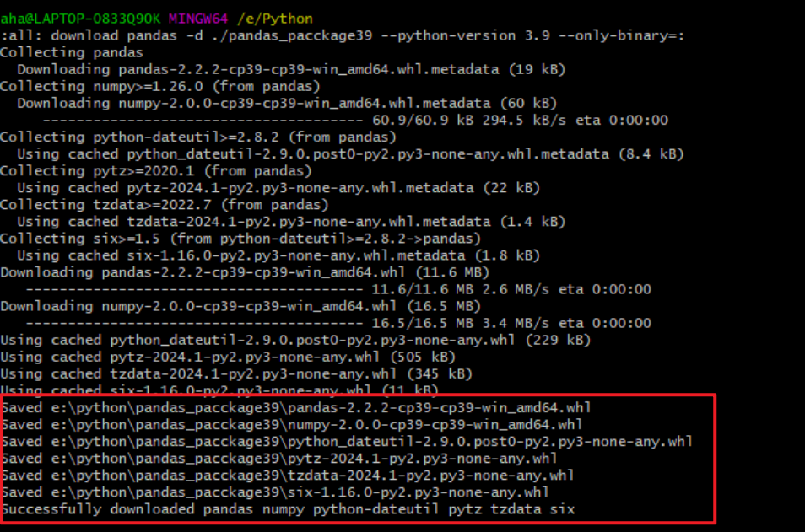The width and height of the screenshot is (805, 532).
Task: Click the 'Collecting tzdata>=2022.7' line
Action: point(165,205)
